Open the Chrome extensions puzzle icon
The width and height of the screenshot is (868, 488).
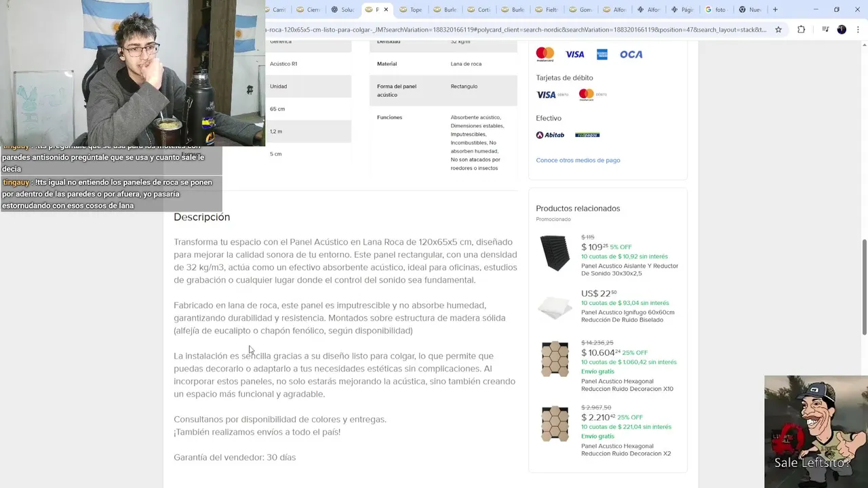pos(801,30)
